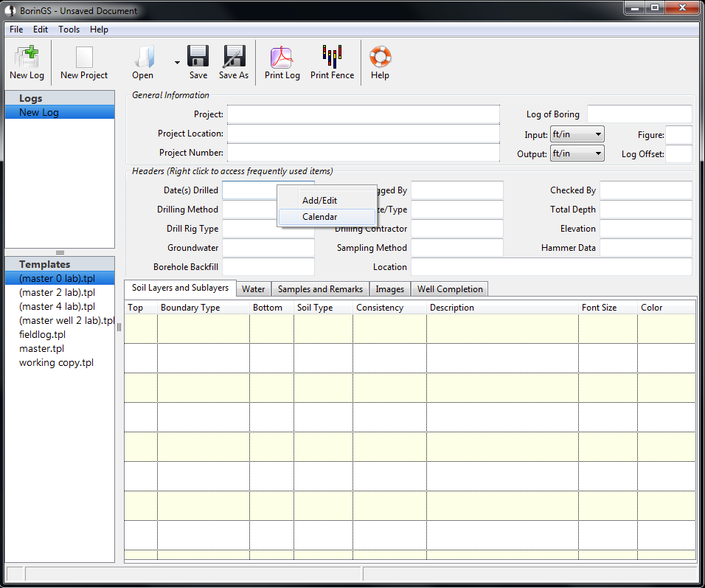The height and width of the screenshot is (588, 705).
Task: Click the Soil Type column header
Action: (x=323, y=307)
